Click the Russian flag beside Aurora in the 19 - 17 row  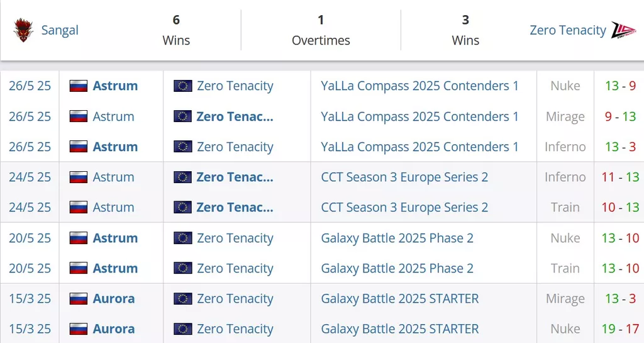[x=79, y=329]
